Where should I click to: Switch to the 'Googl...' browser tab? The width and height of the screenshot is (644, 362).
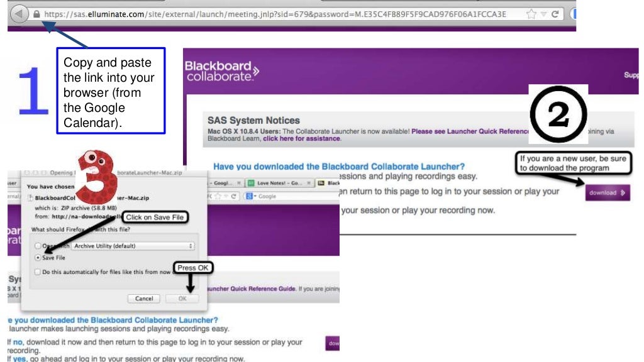(225, 183)
